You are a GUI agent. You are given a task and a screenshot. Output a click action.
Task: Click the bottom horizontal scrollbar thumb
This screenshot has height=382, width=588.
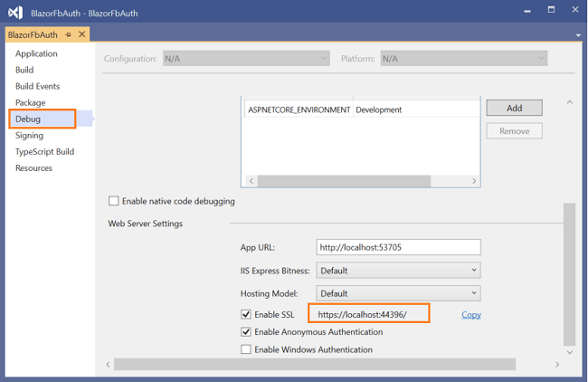315,365
